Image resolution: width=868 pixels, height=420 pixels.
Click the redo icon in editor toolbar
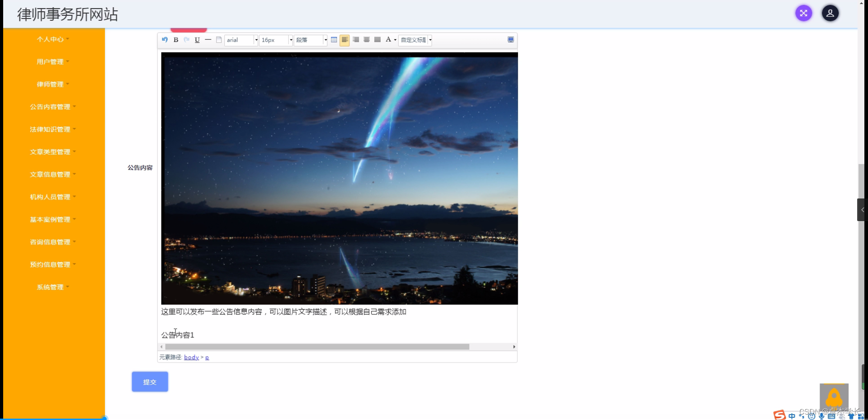click(x=186, y=40)
